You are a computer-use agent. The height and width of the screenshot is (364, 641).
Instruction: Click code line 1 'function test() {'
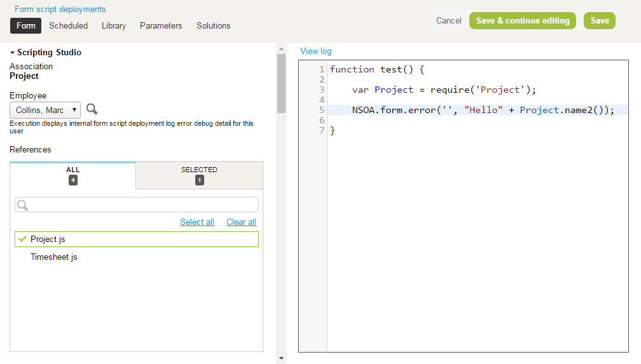click(377, 69)
